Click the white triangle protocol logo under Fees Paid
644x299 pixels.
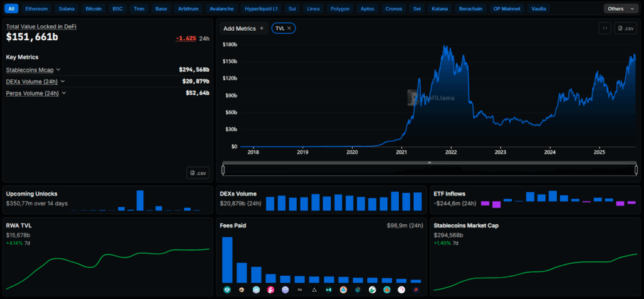click(314, 290)
